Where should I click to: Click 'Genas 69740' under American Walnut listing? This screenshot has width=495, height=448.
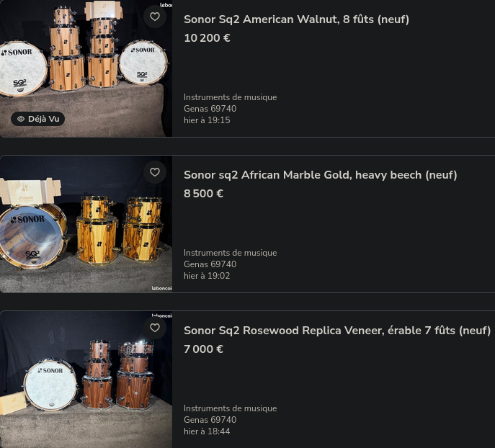210,109
